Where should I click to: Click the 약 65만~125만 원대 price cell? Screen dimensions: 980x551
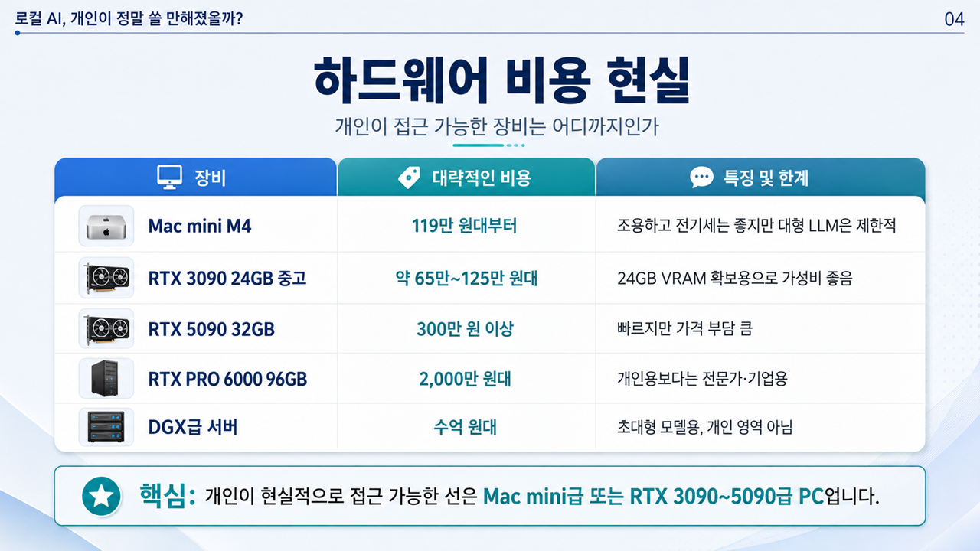(465, 278)
